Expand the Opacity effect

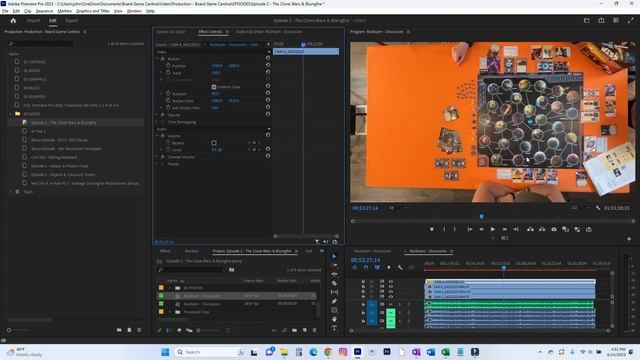[x=158, y=115]
